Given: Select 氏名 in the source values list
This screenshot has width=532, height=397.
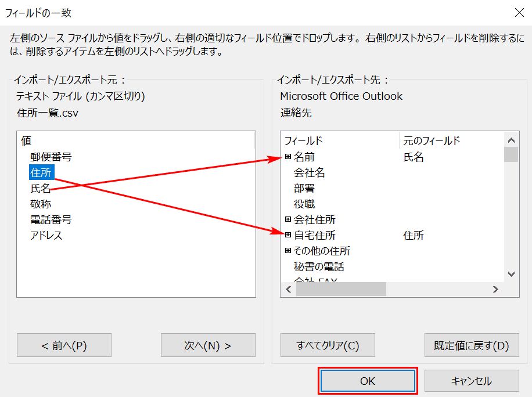Looking at the screenshot, I should click(x=41, y=188).
